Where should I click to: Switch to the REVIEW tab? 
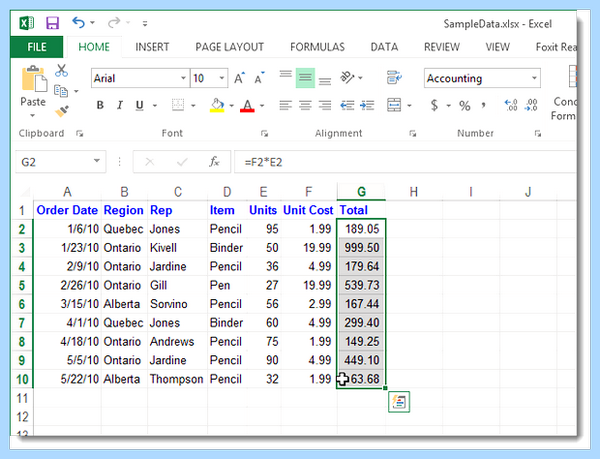coord(442,47)
